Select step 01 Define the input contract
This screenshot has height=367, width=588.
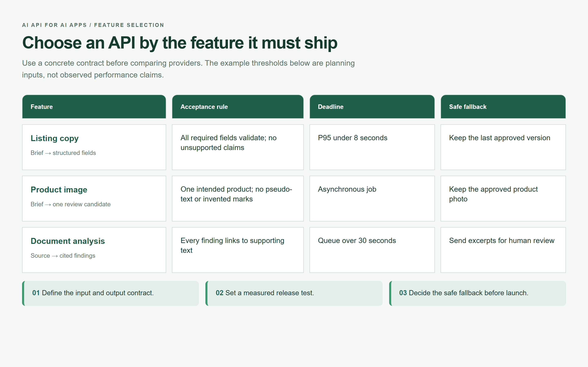110,293
